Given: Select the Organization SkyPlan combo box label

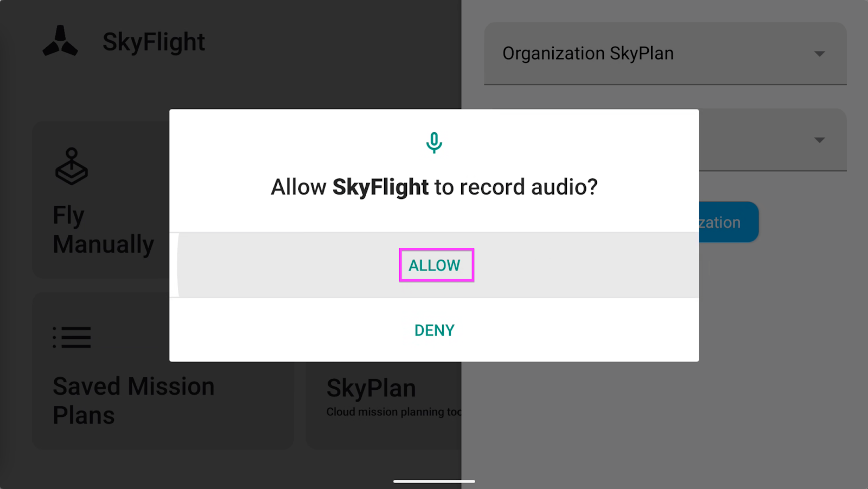Looking at the screenshot, I should [588, 53].
